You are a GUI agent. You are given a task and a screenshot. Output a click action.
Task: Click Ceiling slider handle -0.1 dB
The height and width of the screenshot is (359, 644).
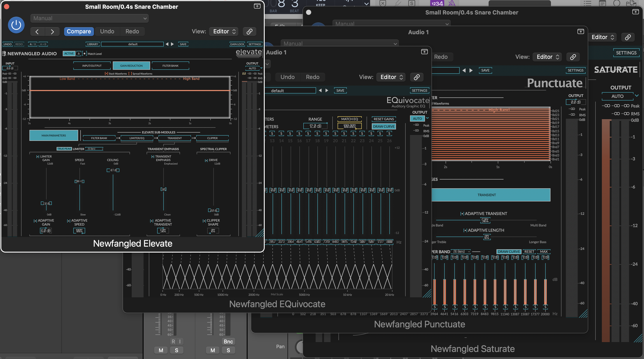click(x=113, y=170)
